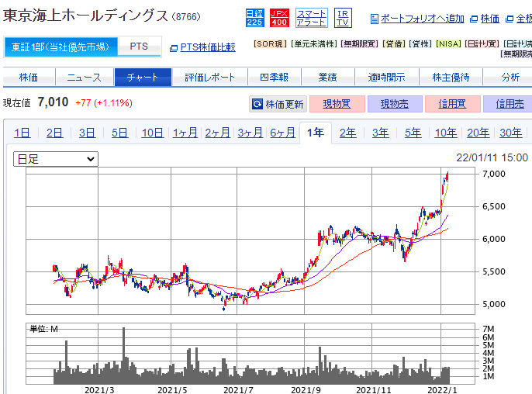The height and width of the screenshot is (394, 532).
Task: Click the [単元未満株] tag label
Action: coord(314,44)
